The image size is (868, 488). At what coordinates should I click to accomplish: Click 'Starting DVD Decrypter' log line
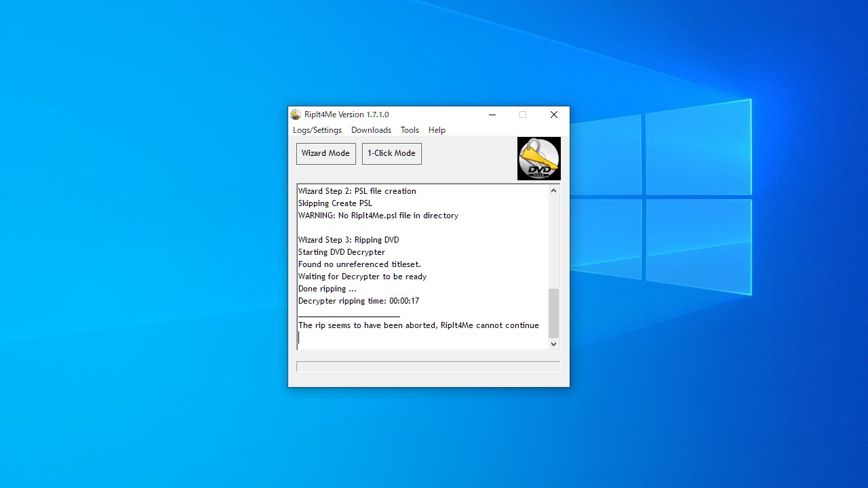(x=342, y=252)
